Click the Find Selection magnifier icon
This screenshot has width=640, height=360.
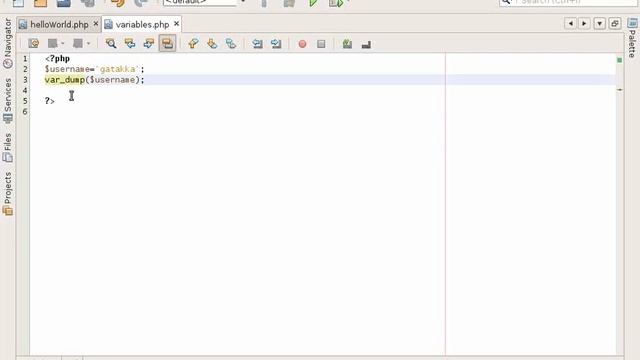(x=111, y=44)
